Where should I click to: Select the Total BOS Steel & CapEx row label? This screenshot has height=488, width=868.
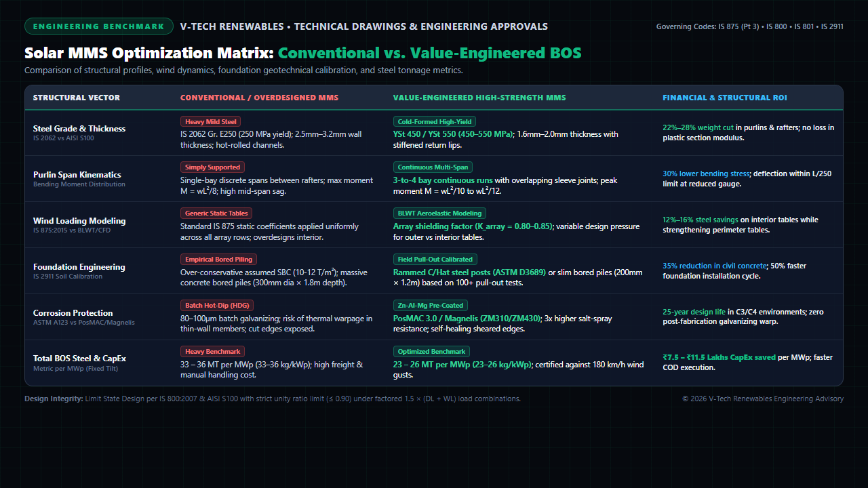80,359
